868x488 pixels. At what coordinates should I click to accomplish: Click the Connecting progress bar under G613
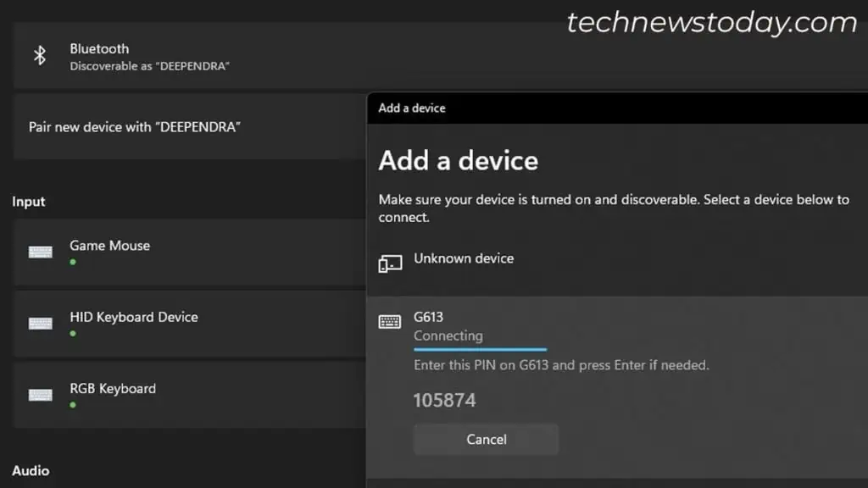pos(480,347)
